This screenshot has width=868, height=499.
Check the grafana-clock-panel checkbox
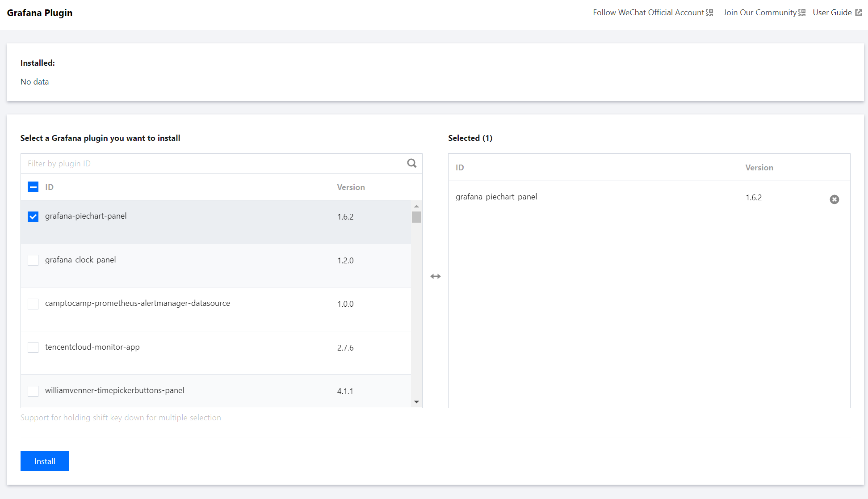[33, 260]
